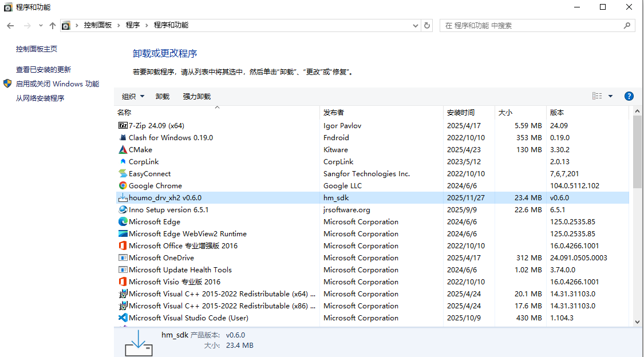The height and width of the screenshot is (357, 644).
Task: Click the Fndroid publisher cell
Action: pos(336,137)
